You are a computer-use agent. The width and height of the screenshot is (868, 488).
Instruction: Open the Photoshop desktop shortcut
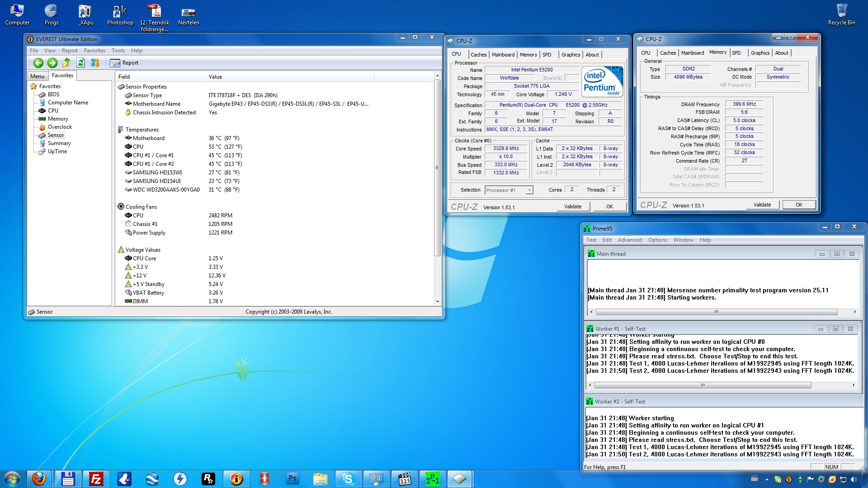[120, 14]
